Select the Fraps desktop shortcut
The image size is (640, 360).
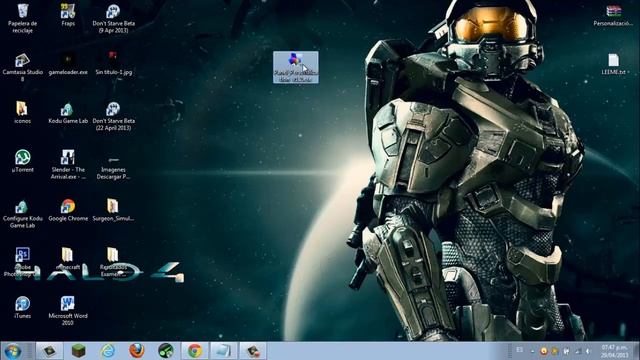68,16
